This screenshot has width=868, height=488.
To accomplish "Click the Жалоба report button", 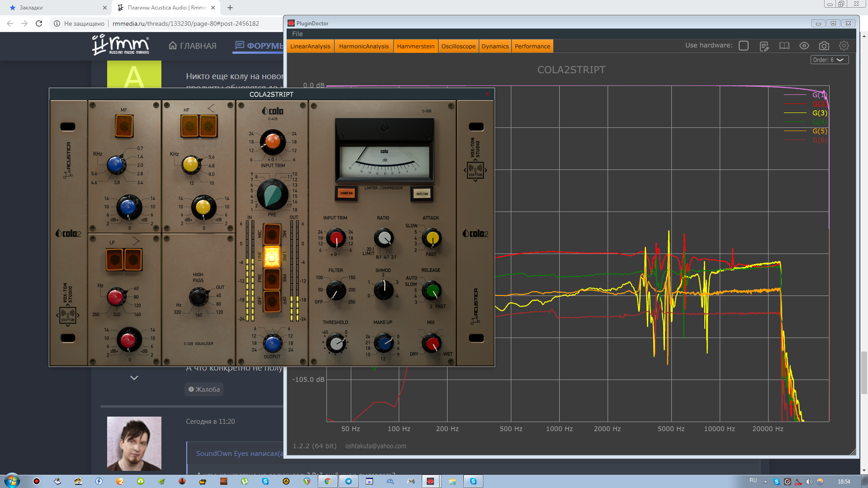I will (204, 389).
